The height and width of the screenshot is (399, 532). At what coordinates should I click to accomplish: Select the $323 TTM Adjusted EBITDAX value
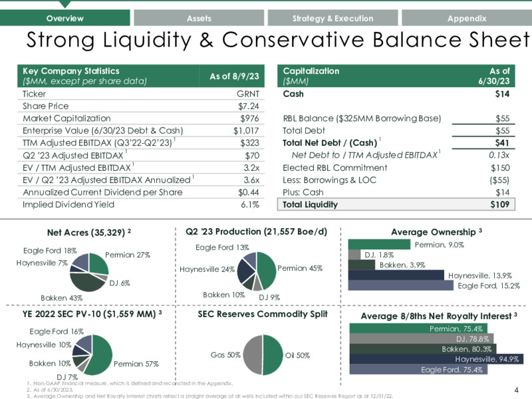pyautogui.click(x=250, y=143)
